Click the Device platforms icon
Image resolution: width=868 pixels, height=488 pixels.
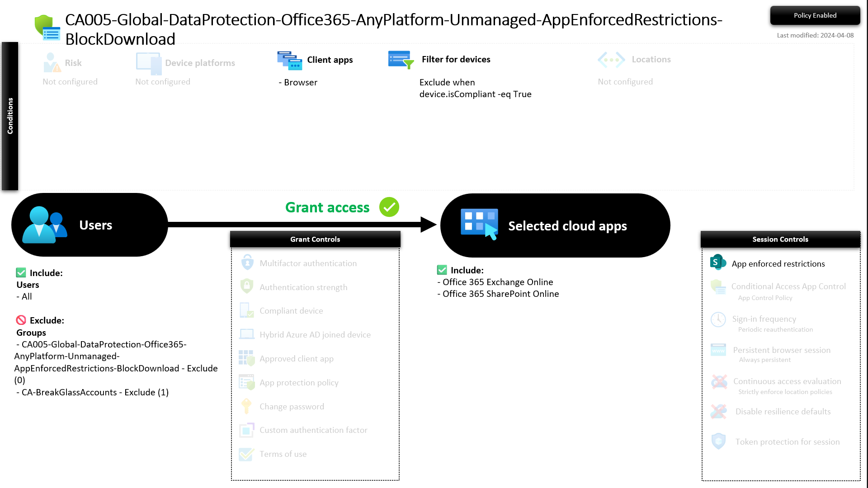(149, 64)
